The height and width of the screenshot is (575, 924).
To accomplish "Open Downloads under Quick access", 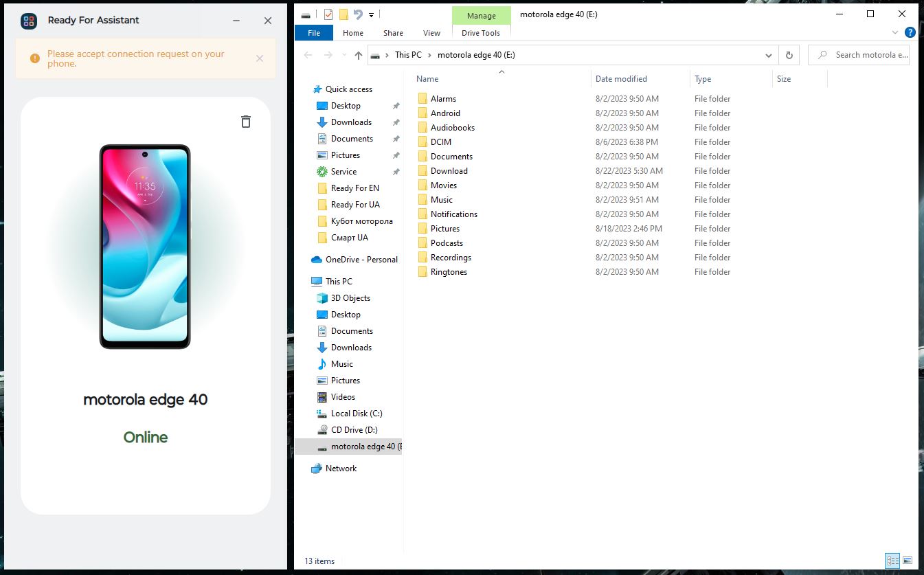I will pos(351,122).
